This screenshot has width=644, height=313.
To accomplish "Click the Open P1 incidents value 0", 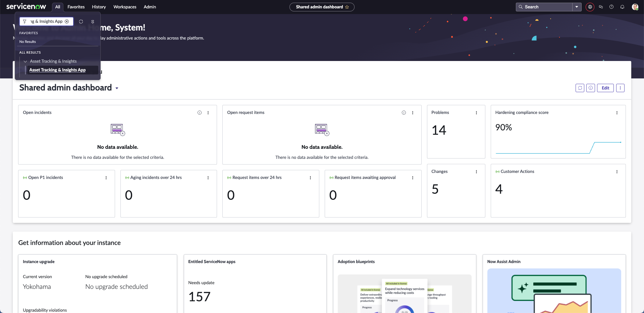I will [x=26, y=195].
